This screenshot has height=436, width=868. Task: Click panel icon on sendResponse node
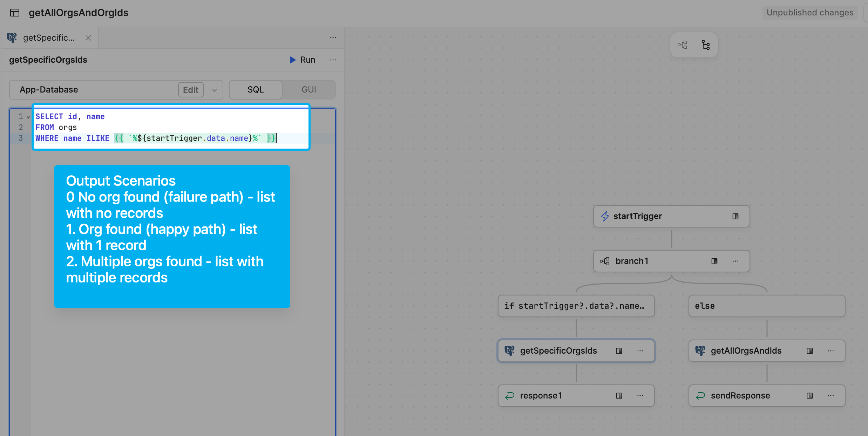tap(810, 396)
